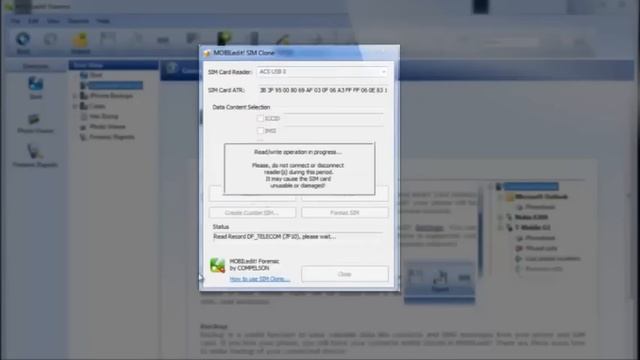
Task: Select the highlighted tree item below Start
Action: pyautogui.click(x=116, y=85)
